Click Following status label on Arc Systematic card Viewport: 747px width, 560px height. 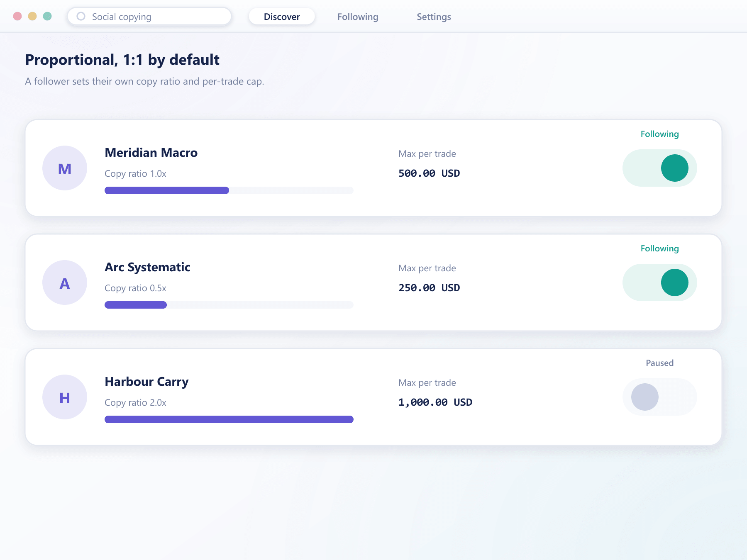tap(659, 248)
